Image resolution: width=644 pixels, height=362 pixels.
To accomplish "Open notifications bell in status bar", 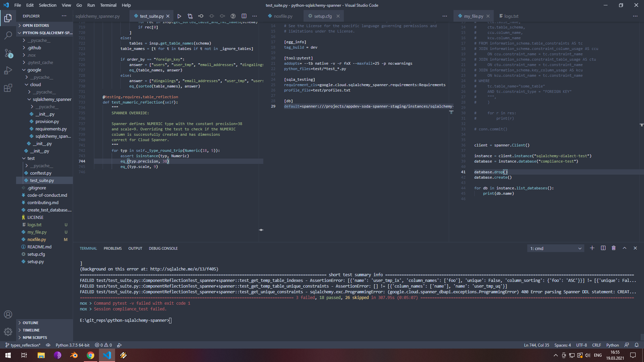I will (637, 345).
